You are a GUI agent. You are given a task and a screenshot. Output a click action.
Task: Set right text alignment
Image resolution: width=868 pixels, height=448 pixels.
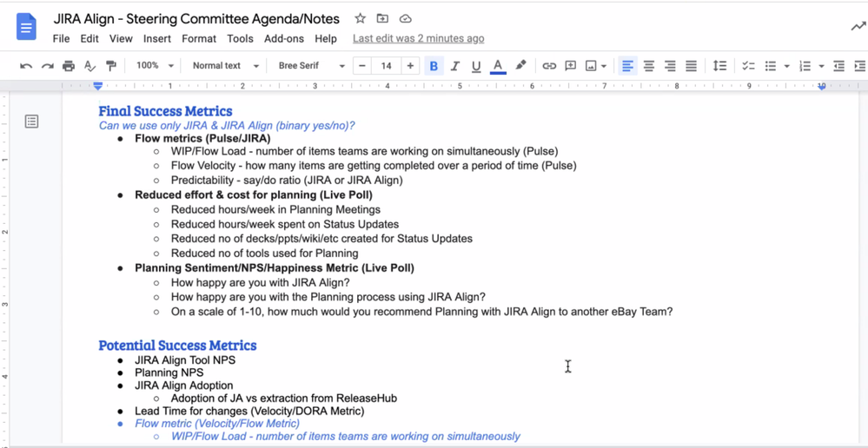click(670, 66)
